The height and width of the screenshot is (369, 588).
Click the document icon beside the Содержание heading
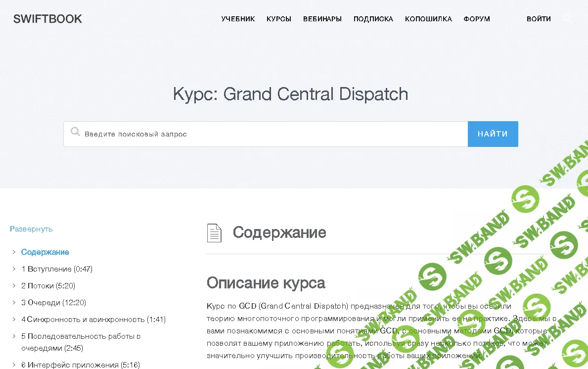tap(214, 232)
